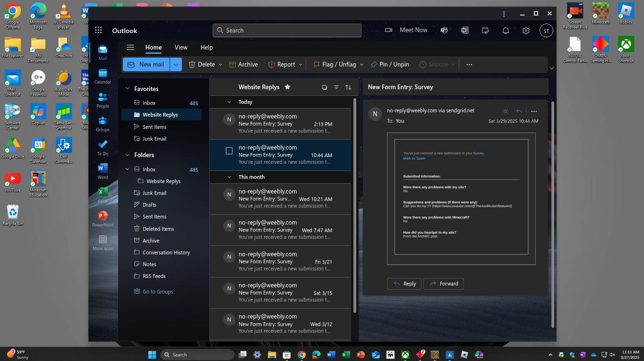Image resolution: width=644 pixels, height=361 pixels.
Task: Switch to the Help tab
Action: [206, 47]
